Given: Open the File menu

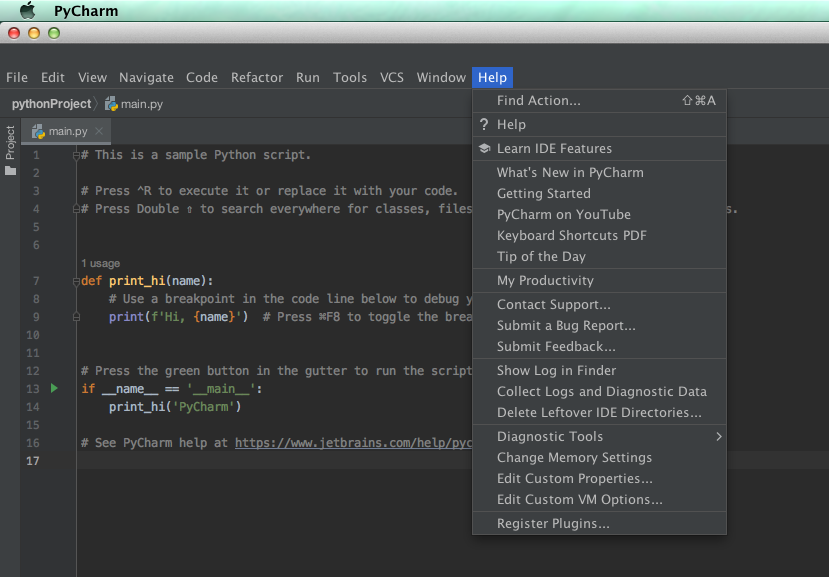Looking at the screenshot, I should (x=17, y=77).
